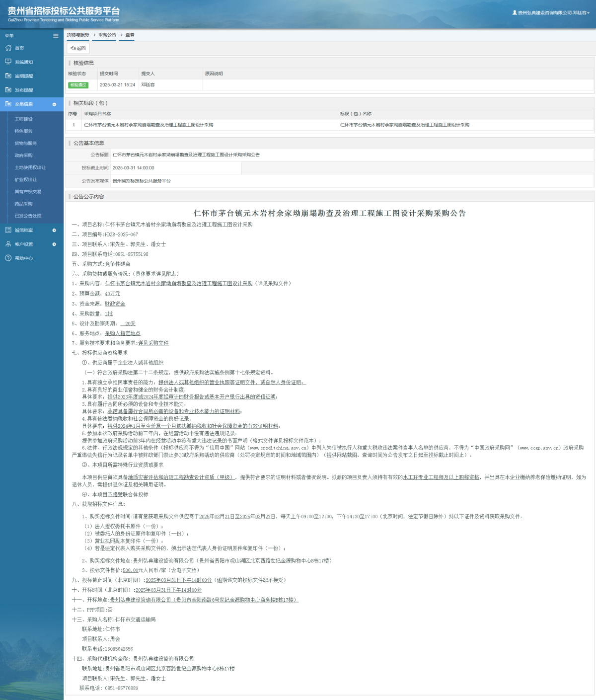
Task: Click the hamburger menu collapse icon
Action: (56, 36)
